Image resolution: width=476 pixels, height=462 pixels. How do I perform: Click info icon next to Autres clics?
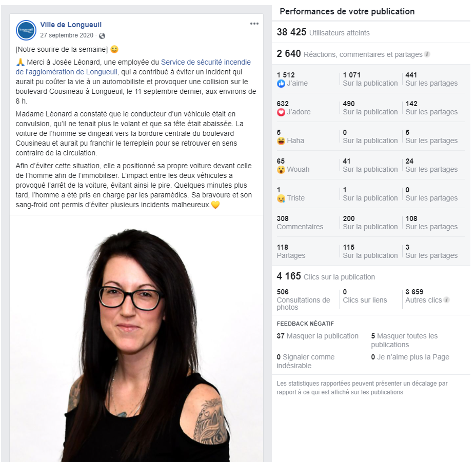[x=446, y=300]
